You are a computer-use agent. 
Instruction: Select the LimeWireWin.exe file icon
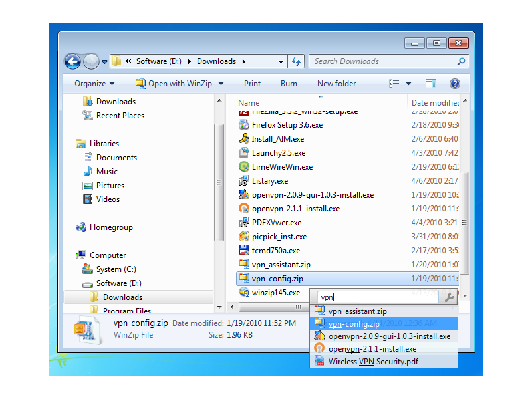[x=244, y=167]
